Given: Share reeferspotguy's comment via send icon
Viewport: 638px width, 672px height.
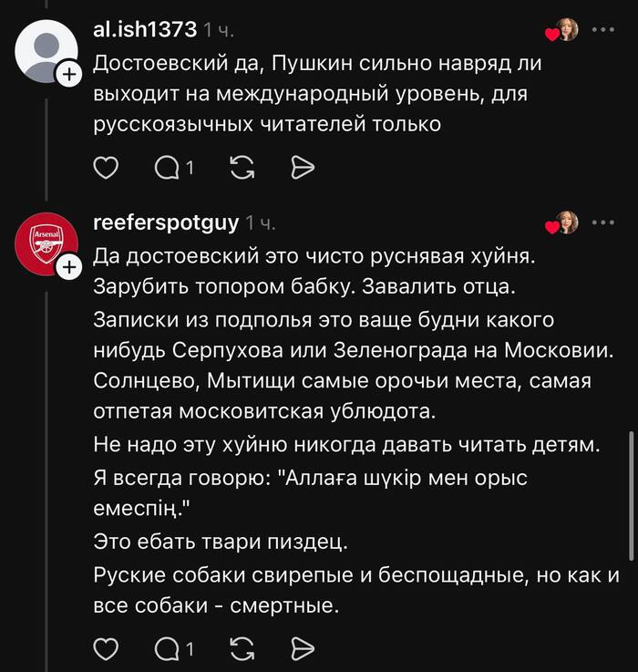Looking at the screenshot, I should pos(303,649).
